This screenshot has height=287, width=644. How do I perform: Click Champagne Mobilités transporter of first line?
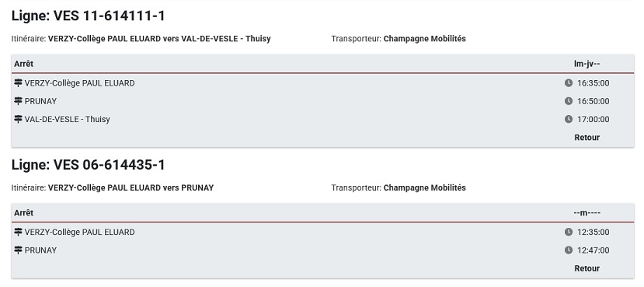coord(425,39)
